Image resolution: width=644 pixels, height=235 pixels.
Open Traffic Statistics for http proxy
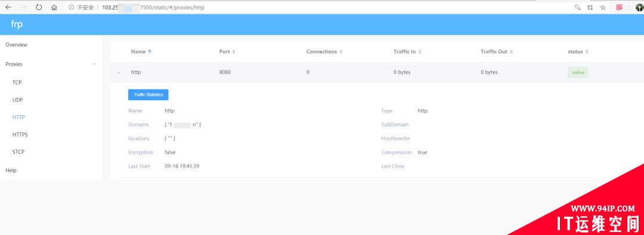(148, 94)
